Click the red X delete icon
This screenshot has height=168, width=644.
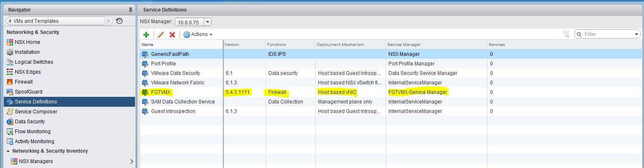click(172, 35)
